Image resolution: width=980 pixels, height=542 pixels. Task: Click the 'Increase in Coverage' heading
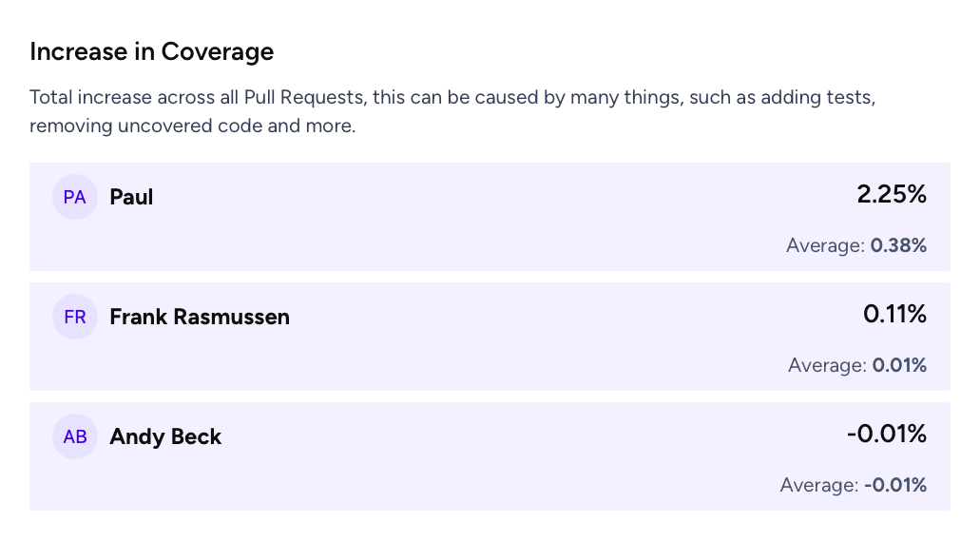152,51
